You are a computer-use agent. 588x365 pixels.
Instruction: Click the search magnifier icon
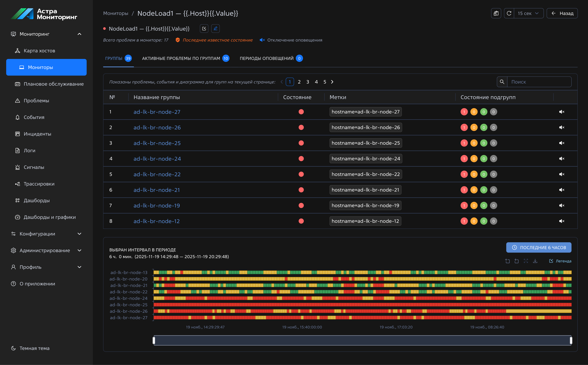[502, 82]
